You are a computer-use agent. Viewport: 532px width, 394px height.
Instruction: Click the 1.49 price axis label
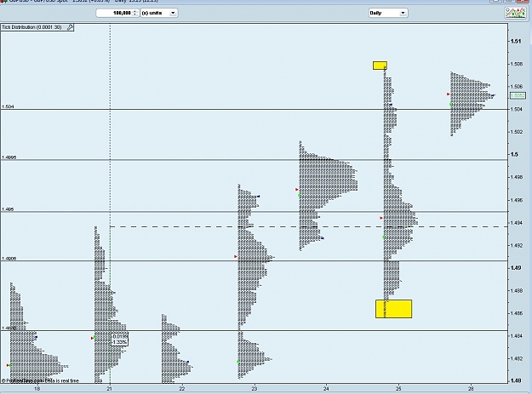(515, 267)
